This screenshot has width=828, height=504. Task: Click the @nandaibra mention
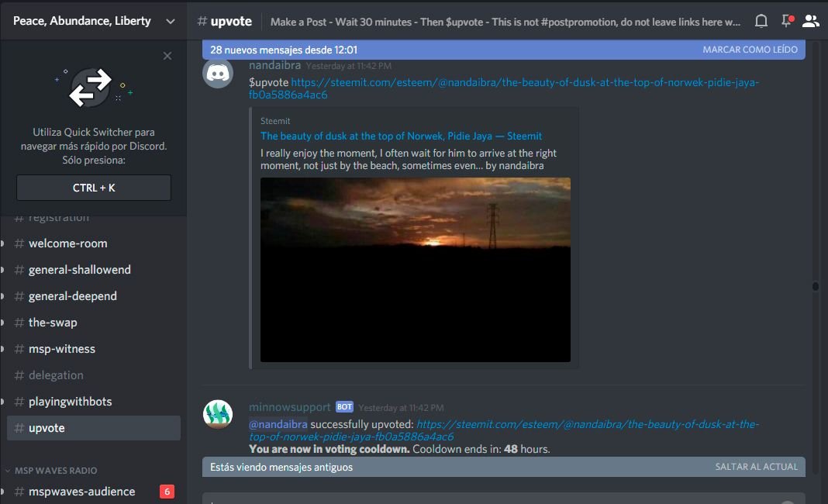click(x=278, y=424)
